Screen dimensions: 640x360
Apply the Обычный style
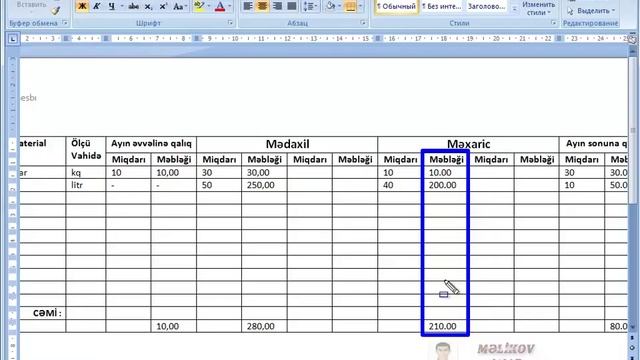[396, 7]
